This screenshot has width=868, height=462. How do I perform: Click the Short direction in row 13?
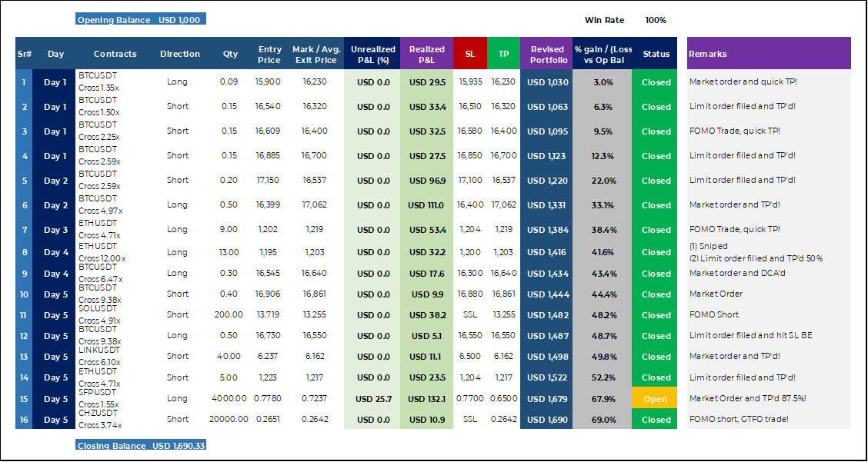177,357
